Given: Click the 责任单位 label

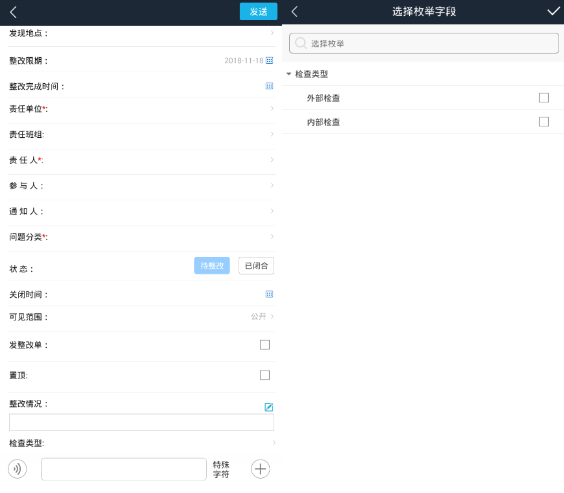Looking at the screenshot, I should 28,109.
